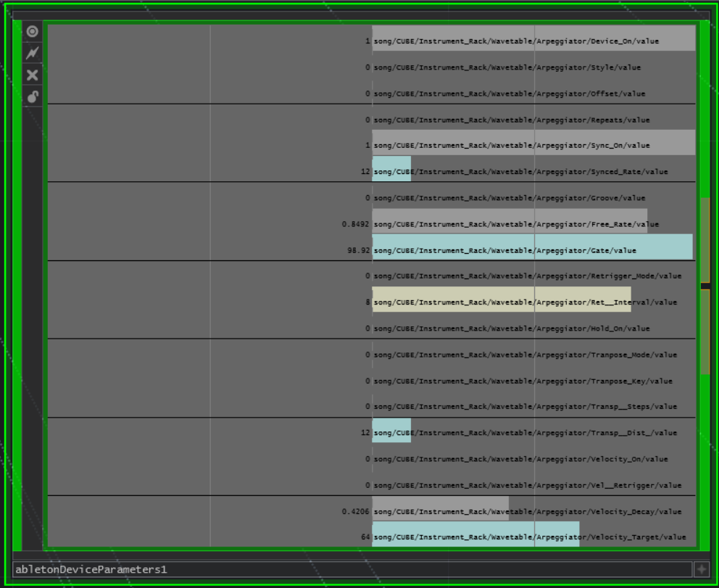The width and height of the screenshot is (719, 588).
Task: Toggle the Bypass flag X icon
Action: 32,75
